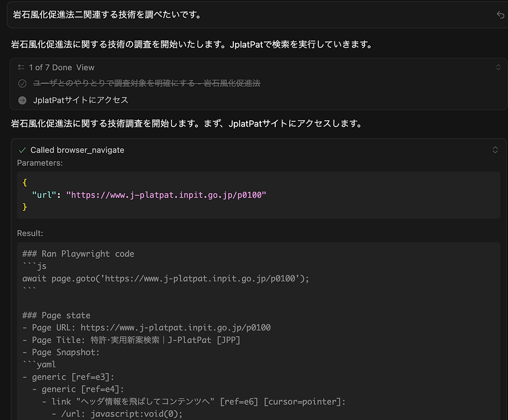The height and width of the screenshot is (420, 508).
Task: Click the link ヘッダ情報を飛ばしてコンテンツへ snapshot line
Action: [x=194, y=401]
